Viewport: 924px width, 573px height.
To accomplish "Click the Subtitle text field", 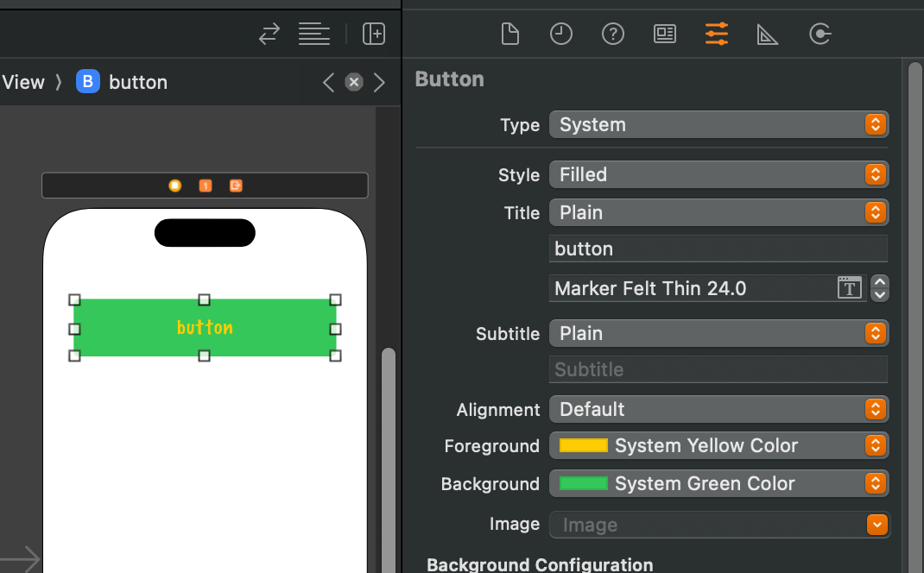I will 718,369.
